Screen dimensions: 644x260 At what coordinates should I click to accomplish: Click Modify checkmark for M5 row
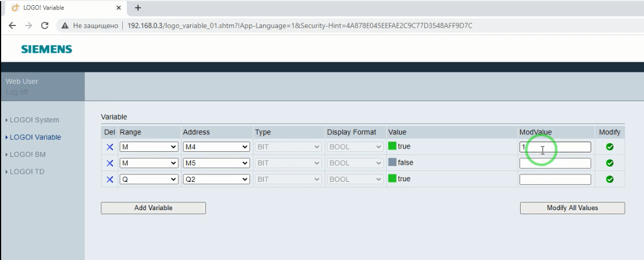[609, 163]
